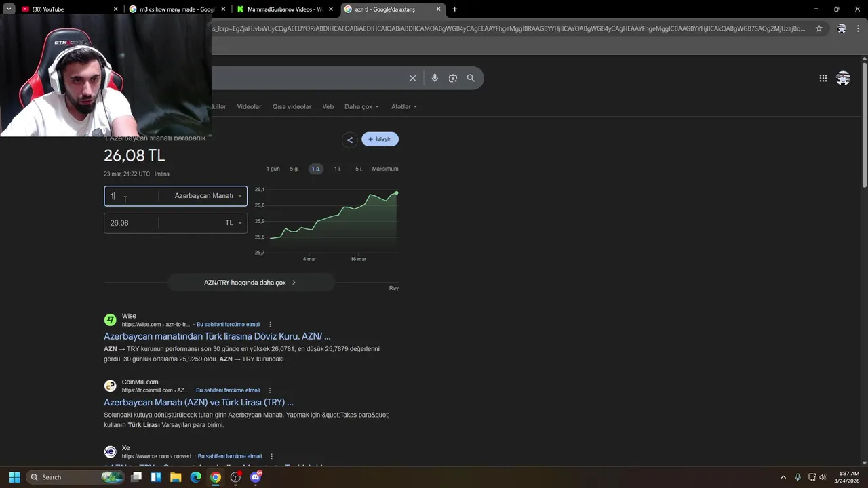Clear the Google search box text
Viewport: 868px width, 488px height.
(x=412, y=78)
